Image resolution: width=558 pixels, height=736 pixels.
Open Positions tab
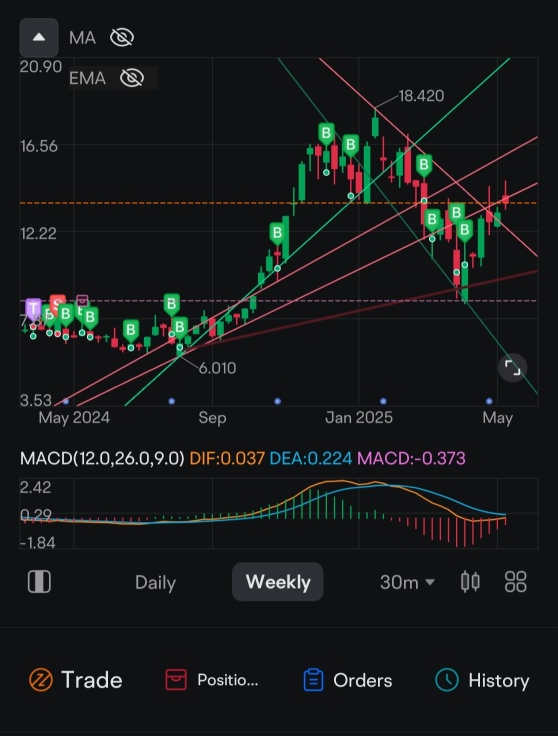tap(212, 680)
